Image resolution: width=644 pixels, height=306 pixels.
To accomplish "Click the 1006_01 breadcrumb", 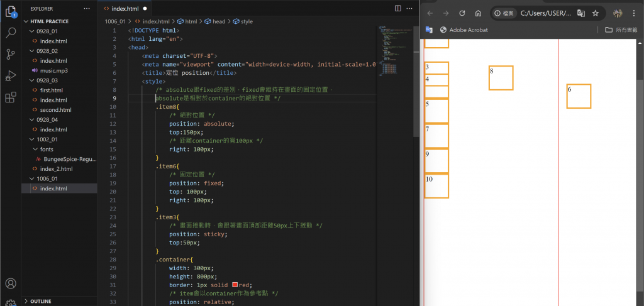I will click(x=115, y=21).
